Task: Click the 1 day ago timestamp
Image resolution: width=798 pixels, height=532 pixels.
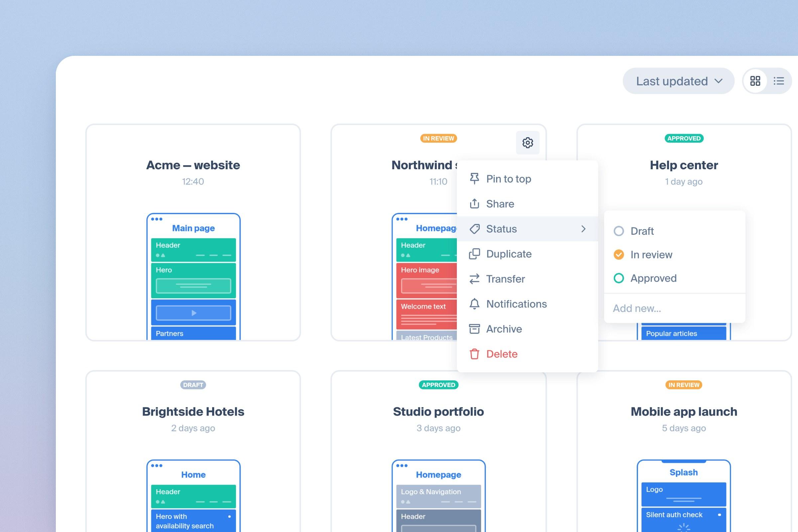Action: (684, 182)
